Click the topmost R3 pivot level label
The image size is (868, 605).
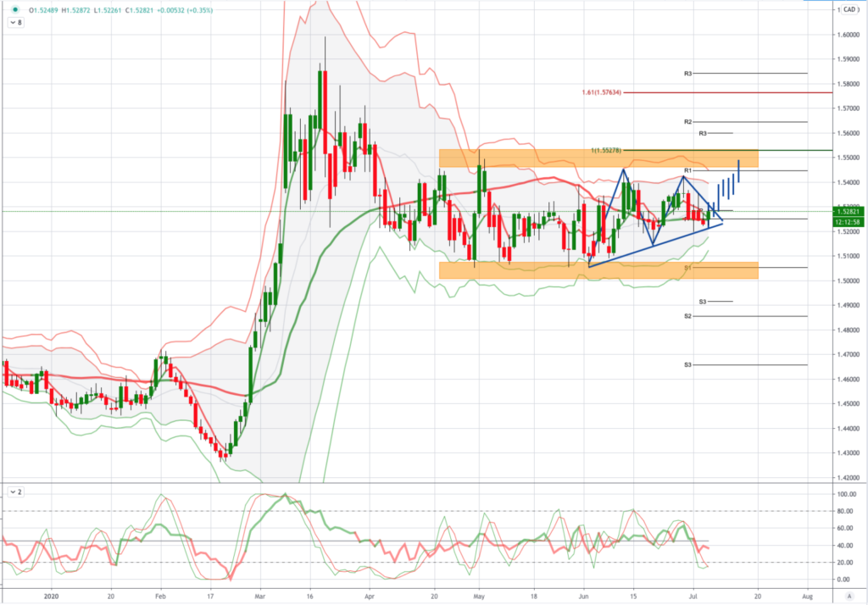coord(688,74)
